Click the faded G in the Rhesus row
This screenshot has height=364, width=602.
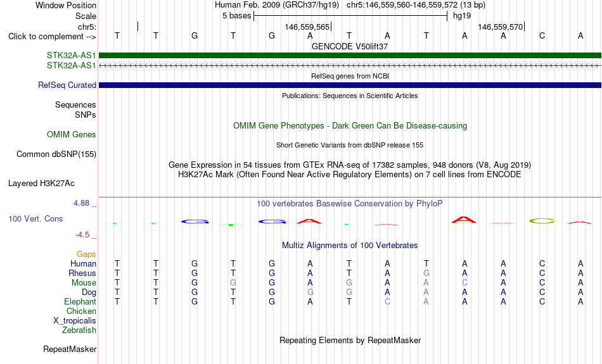coord(426,273)
